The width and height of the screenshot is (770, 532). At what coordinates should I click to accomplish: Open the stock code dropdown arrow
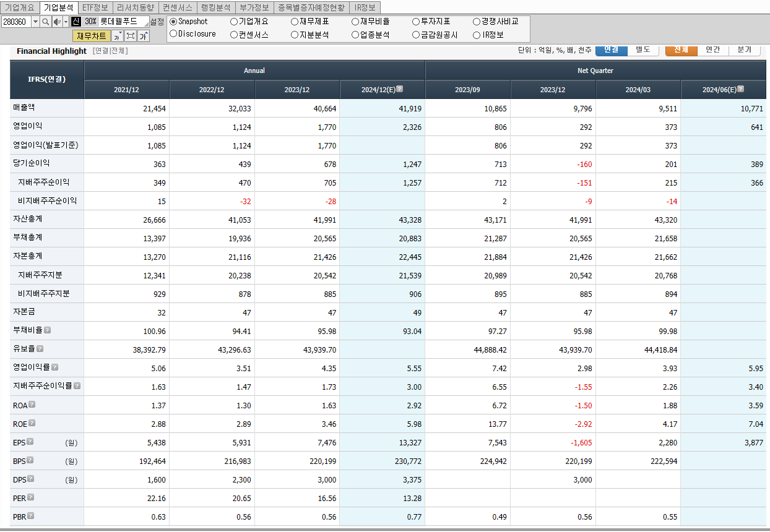click(35, 22)
